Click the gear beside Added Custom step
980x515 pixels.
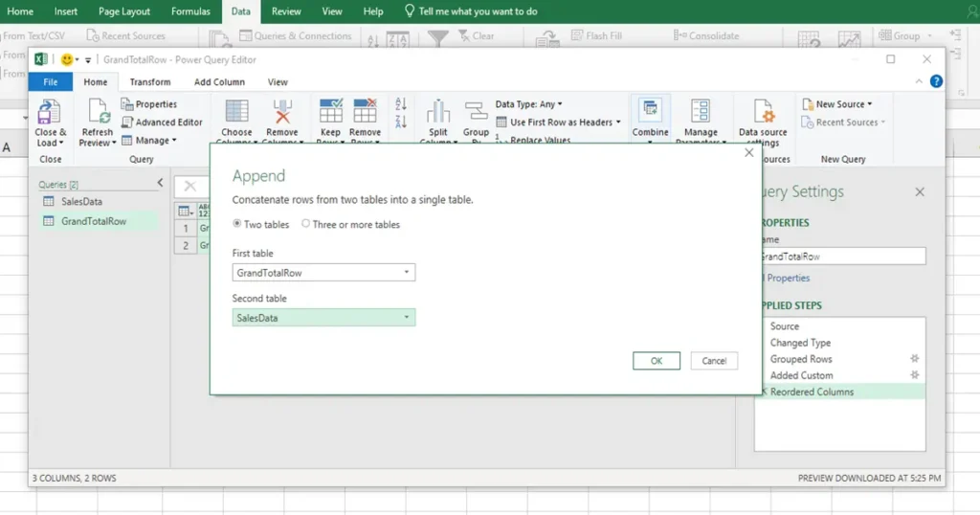tap(914, 375)
